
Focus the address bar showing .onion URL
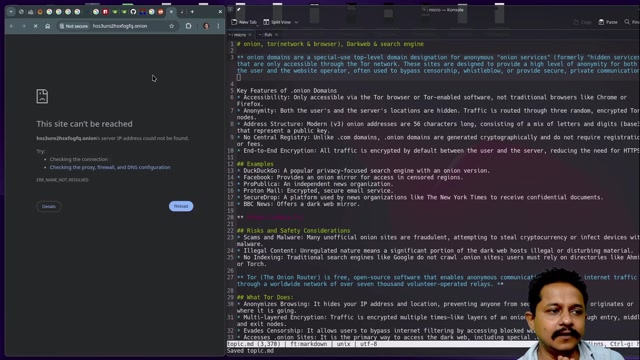[120, 26]
